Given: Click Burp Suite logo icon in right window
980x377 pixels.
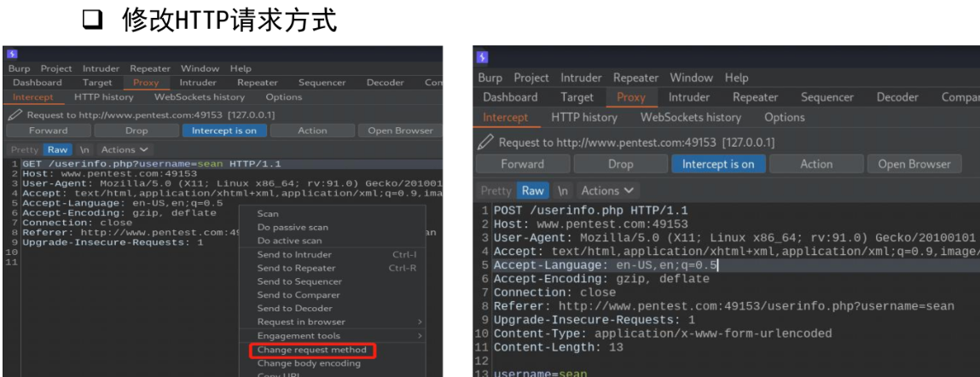Looking at the screenshot, I should click(x=483, y=57).
